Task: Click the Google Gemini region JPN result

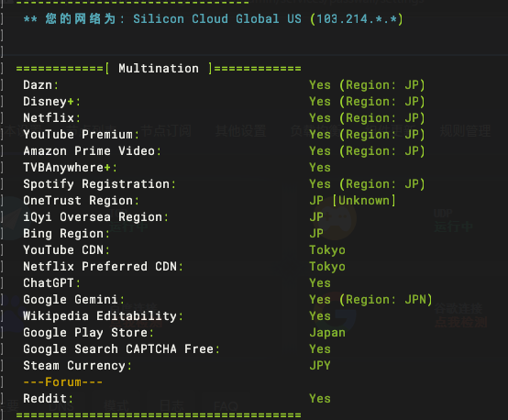Action: point(370,300)
